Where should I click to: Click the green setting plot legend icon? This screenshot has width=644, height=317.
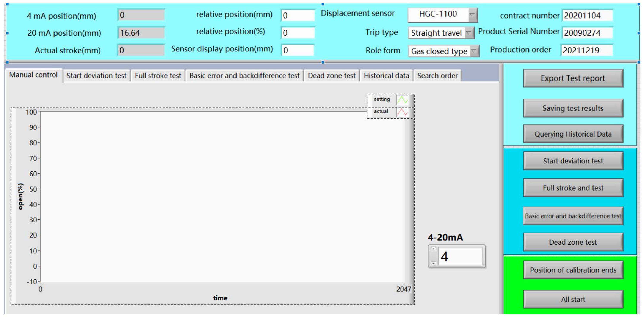click(x=402, y=100)
